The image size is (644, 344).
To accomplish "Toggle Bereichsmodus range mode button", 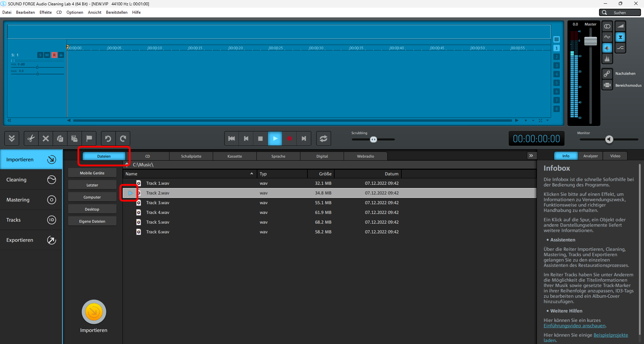I will click(x=607, y=85).
